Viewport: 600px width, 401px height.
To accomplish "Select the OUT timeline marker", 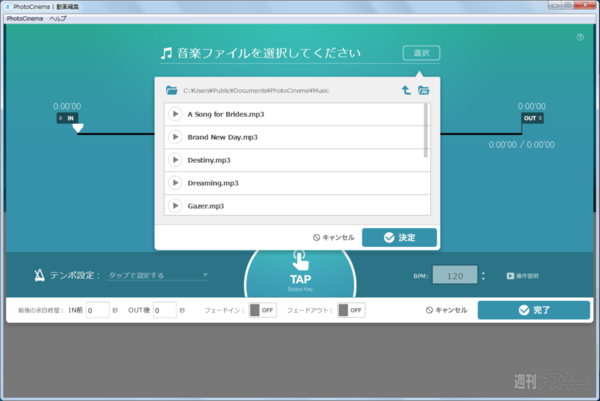I will coord(532,118).
